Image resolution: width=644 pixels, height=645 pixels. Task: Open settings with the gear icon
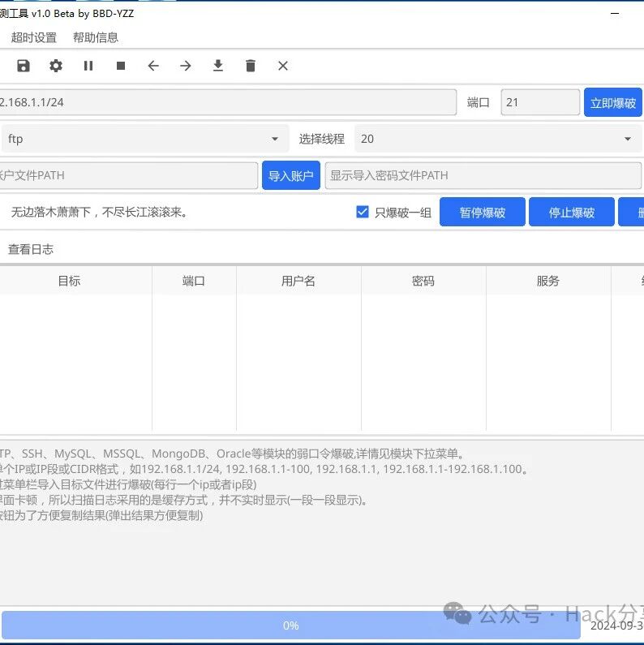pyautogui.click(x=56, y=66)
